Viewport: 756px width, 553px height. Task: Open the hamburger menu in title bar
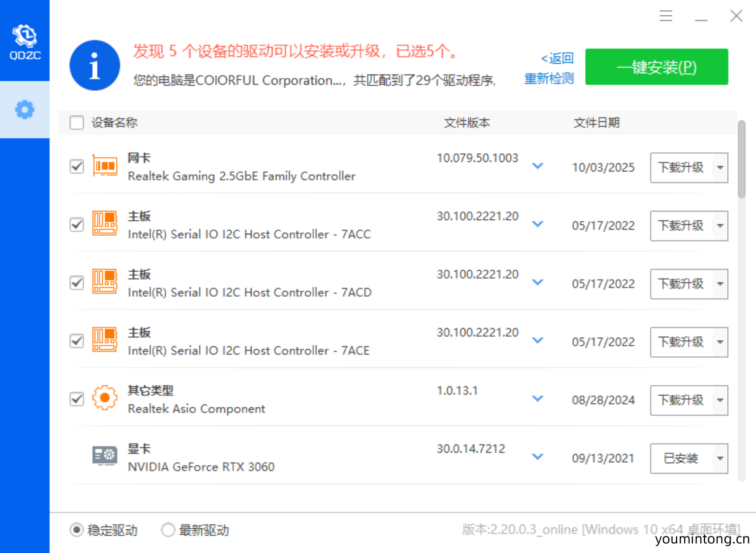666,16
